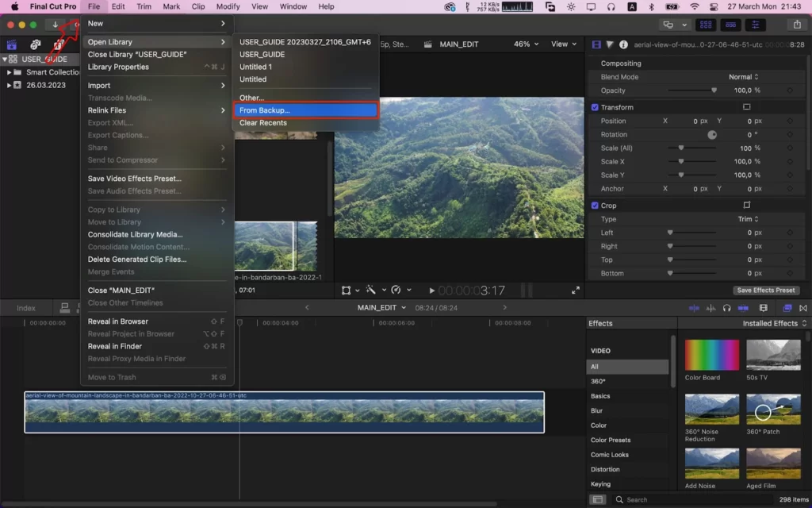
Task: Click the Save Effects Preset button
Action: [765, 291]
